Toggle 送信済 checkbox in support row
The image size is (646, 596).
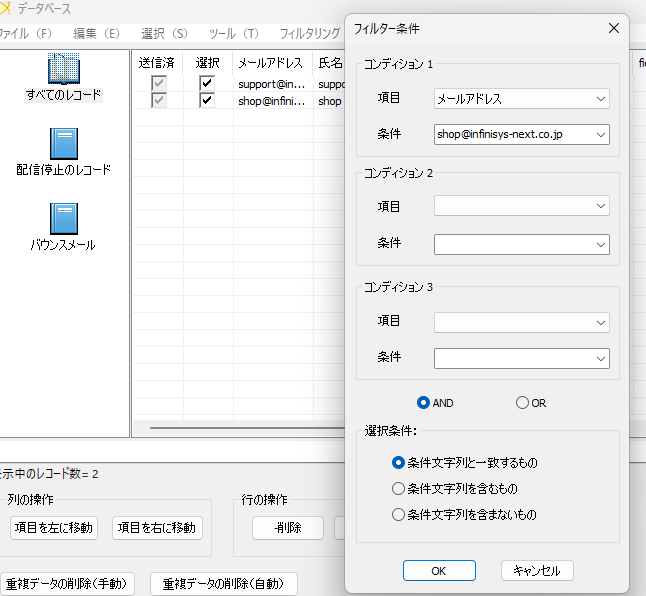159,83
